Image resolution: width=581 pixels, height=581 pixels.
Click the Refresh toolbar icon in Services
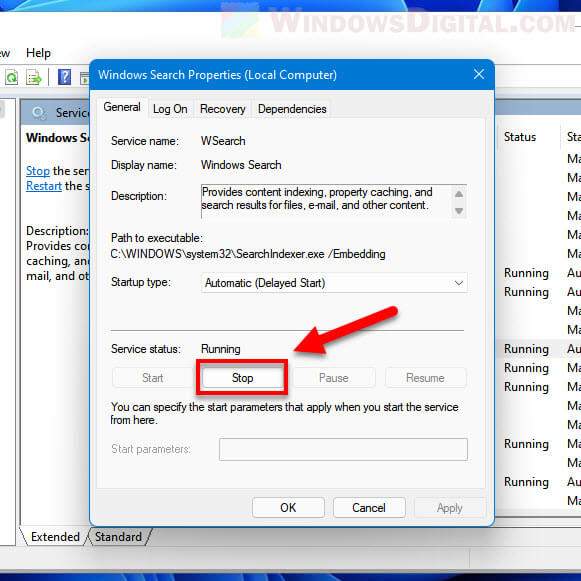tap(11, 77)
